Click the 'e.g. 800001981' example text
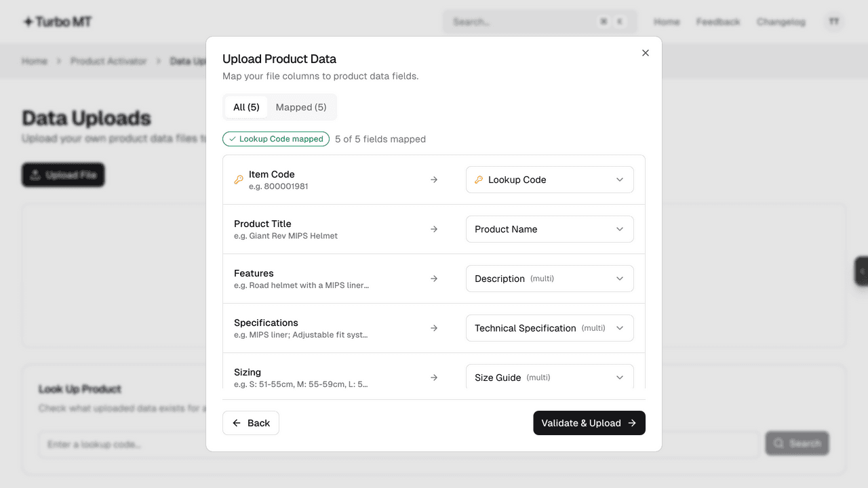 click(279, 186)
